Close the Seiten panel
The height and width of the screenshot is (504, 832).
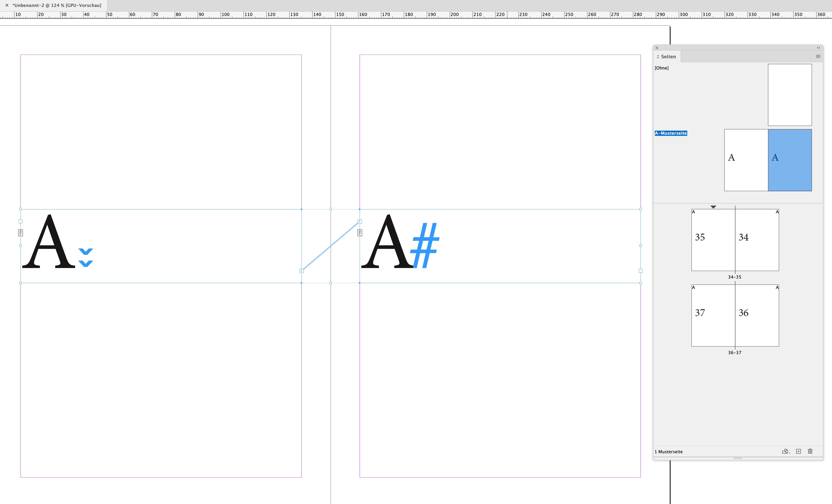coord(657,48)
